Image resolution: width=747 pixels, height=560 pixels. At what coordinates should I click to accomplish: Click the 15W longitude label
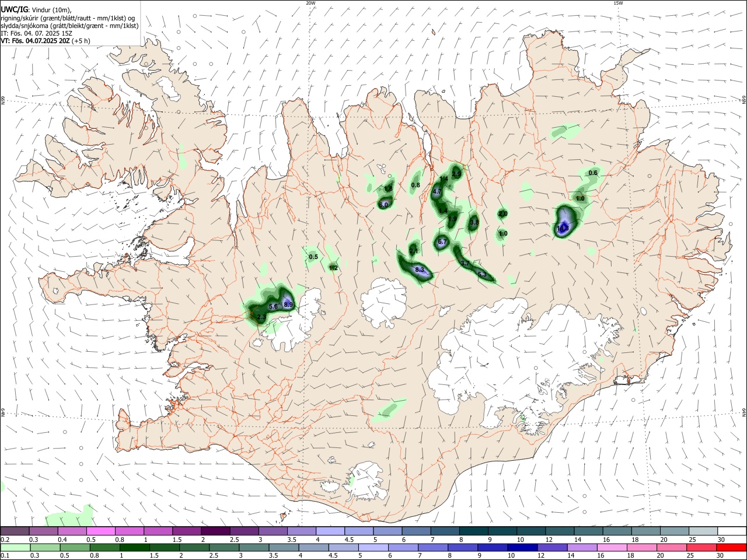coord(618,3)
